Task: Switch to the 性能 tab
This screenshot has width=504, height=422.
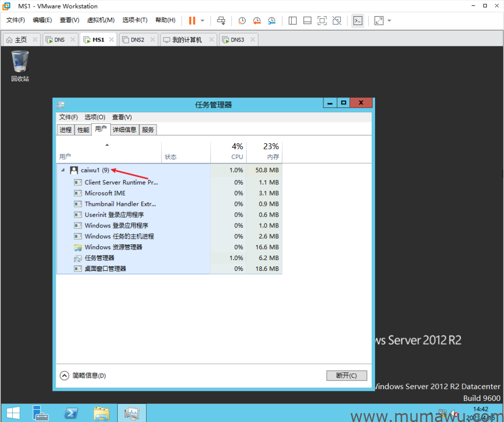Action: pyautogui.click(x=83, y=130)
